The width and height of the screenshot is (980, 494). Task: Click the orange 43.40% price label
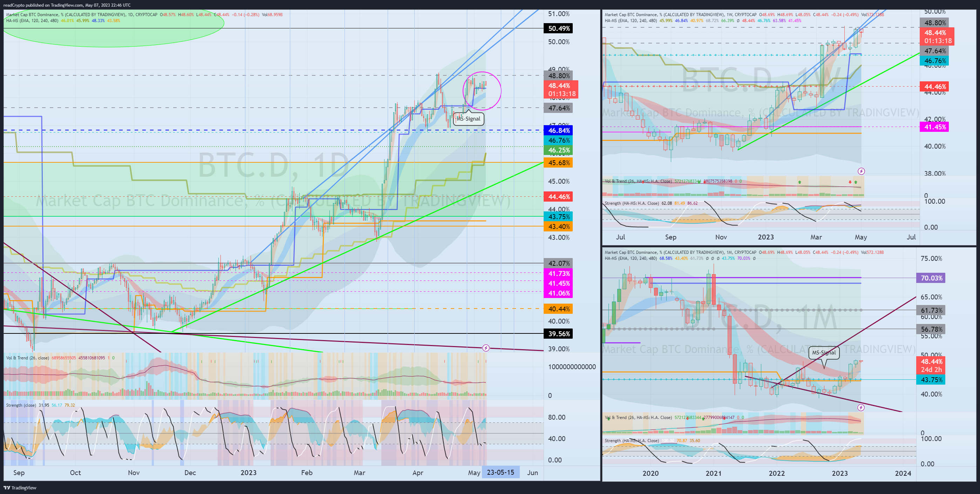(x=558, y=226)
